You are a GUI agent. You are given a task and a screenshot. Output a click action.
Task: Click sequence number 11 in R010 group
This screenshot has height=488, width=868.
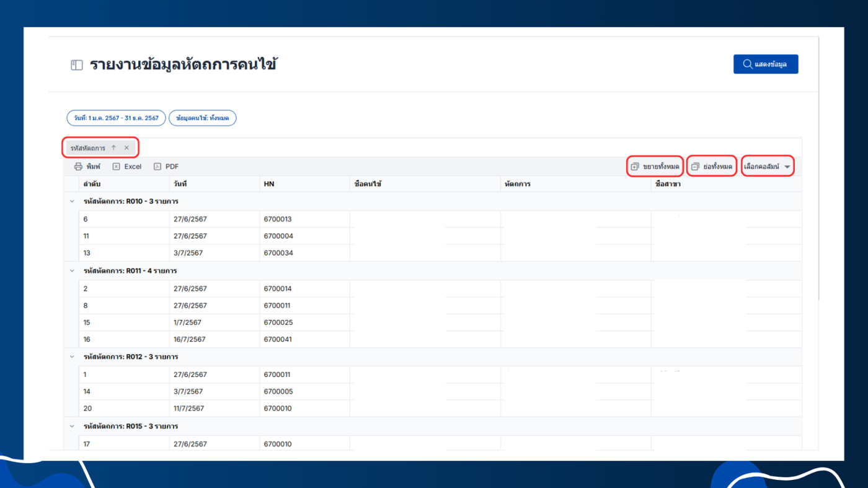[124, 236]
